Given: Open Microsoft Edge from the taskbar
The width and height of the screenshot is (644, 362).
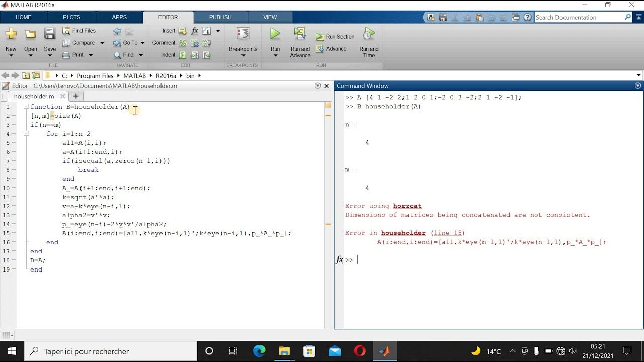Looking at the screenshot, I should click(x=259, y=351).
